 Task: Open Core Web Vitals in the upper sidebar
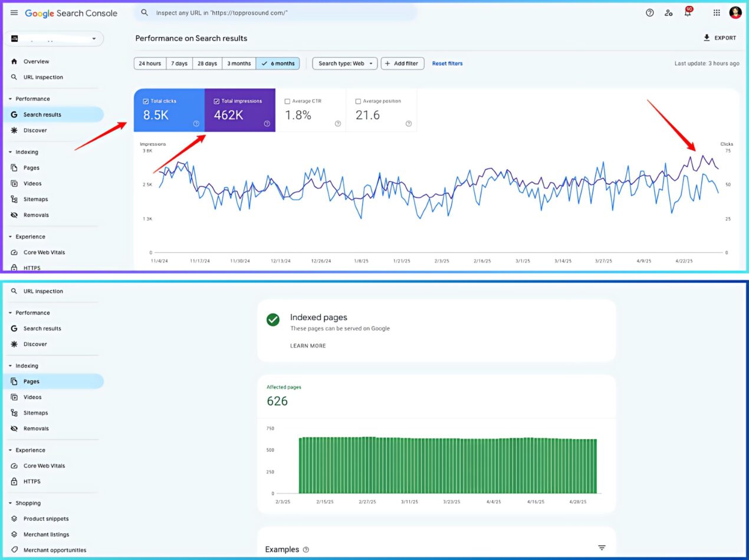tap(44, 252)
